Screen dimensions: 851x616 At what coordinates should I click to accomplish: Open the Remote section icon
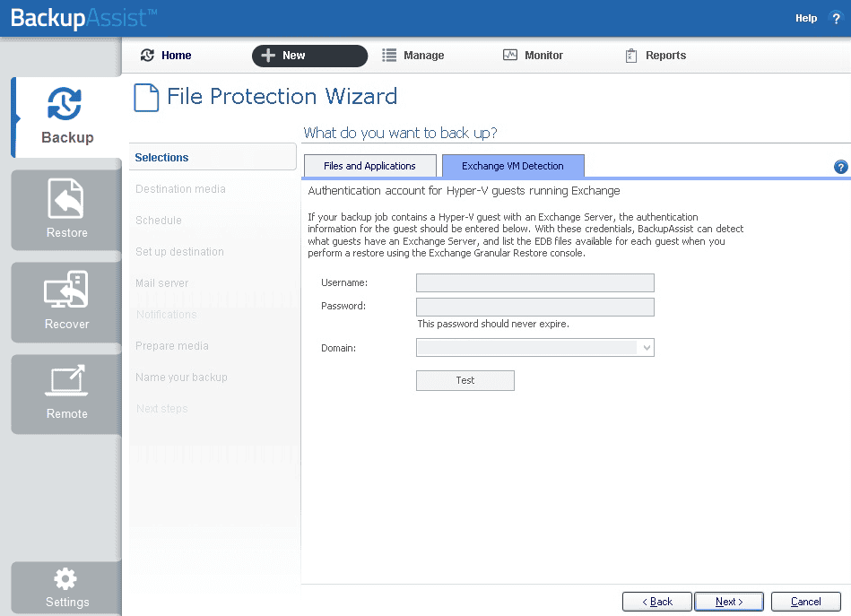(x=66, y=381)
